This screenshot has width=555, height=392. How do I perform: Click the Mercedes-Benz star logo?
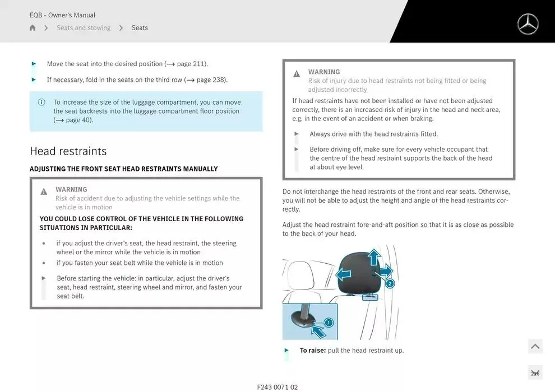point(527,25)
